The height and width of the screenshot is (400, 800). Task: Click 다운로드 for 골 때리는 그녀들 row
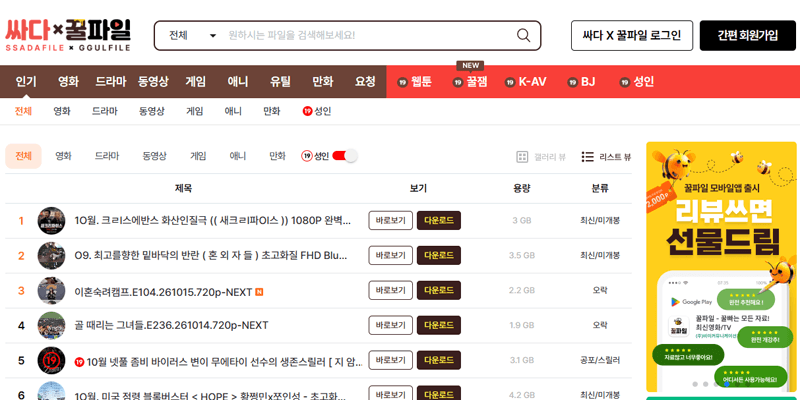(439, 325)
